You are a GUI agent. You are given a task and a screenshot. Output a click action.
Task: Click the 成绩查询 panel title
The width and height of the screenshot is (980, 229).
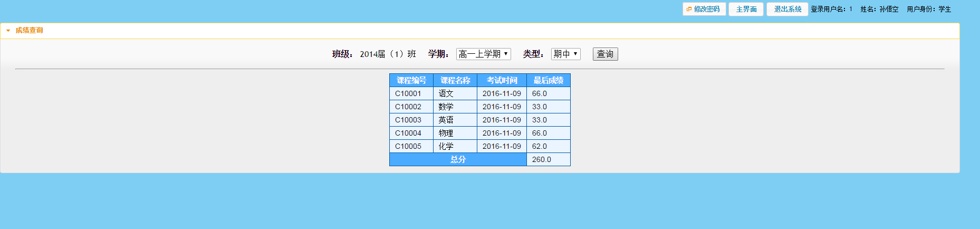(30, 31)
